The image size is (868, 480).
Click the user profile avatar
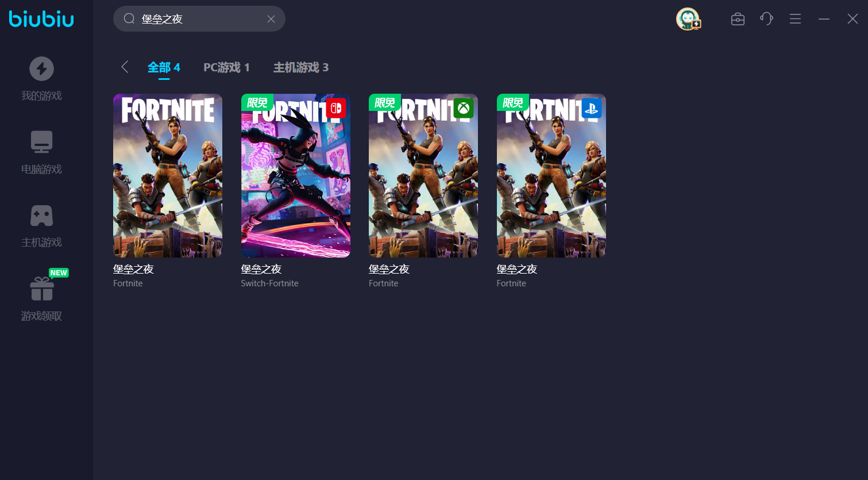click(688, 19)
